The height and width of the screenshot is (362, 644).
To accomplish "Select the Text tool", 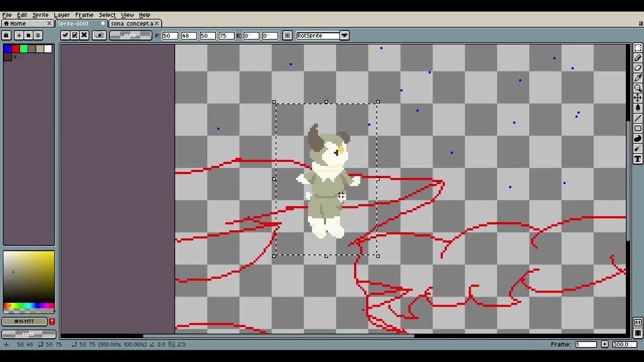I will click(637, 159).
